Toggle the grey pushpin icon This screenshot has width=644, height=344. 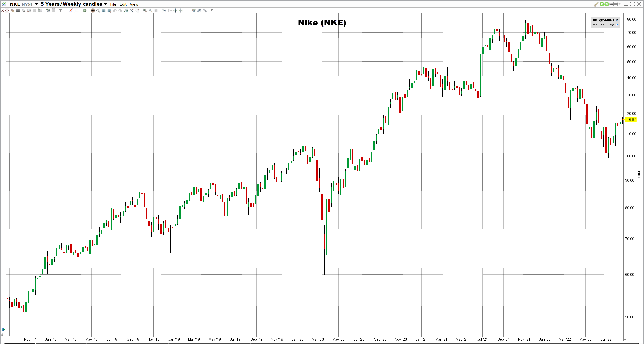(613, 4)
